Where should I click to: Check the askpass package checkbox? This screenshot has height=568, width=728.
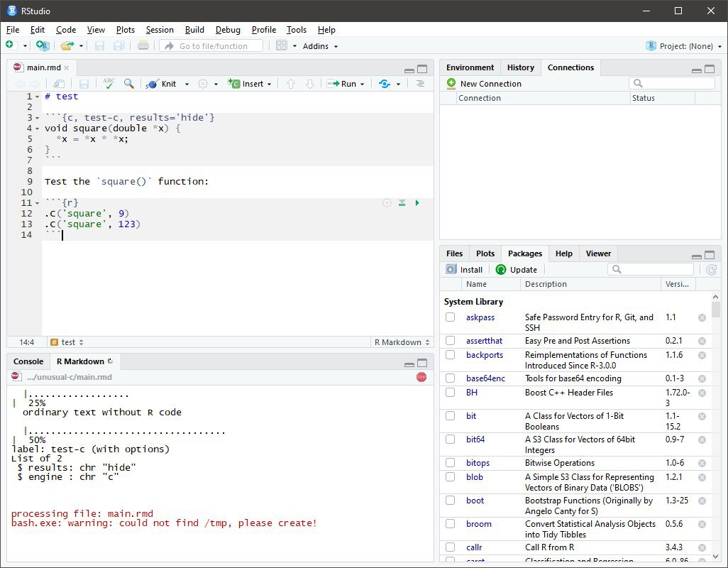tap(451, 317)
